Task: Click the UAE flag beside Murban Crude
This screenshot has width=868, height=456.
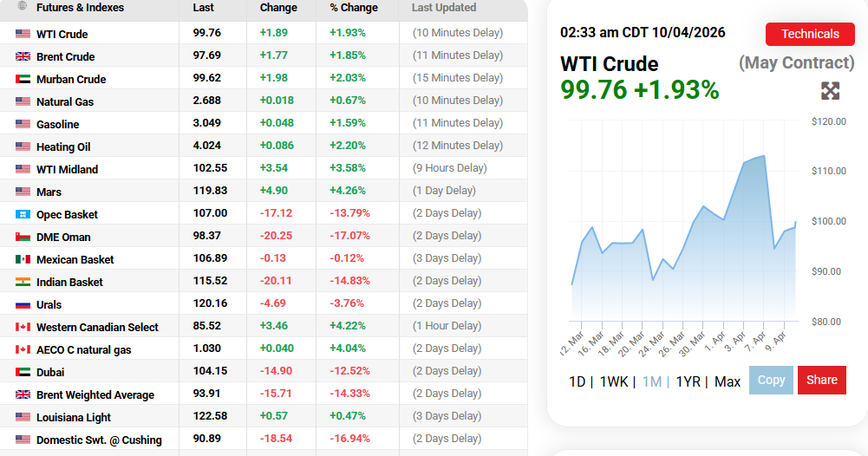Action: [23, 79]
